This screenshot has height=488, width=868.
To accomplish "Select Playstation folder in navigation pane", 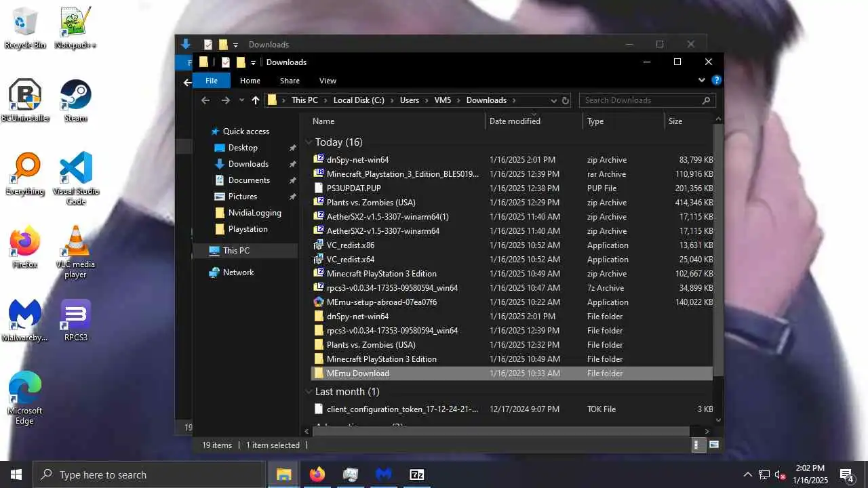I will click(x=248, y=229).
